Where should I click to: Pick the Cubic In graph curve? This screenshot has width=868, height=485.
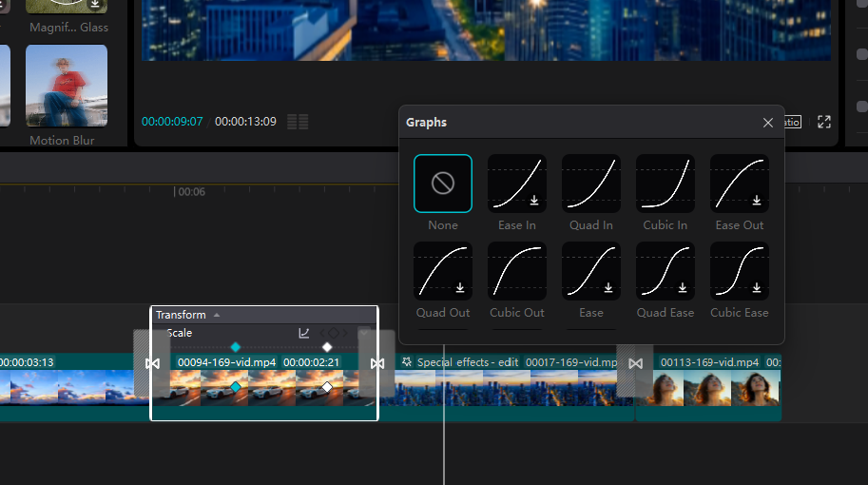[665, 184]
